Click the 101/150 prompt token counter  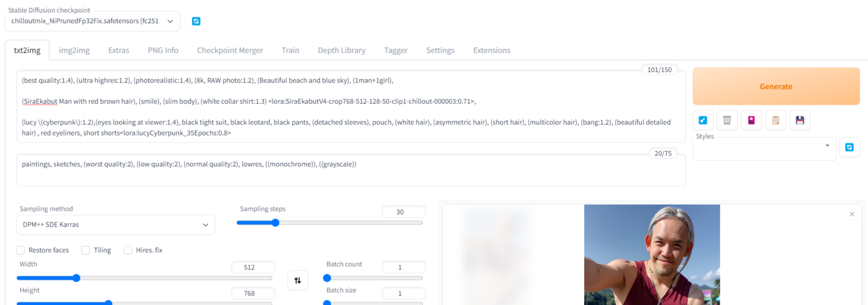point(659,70)
